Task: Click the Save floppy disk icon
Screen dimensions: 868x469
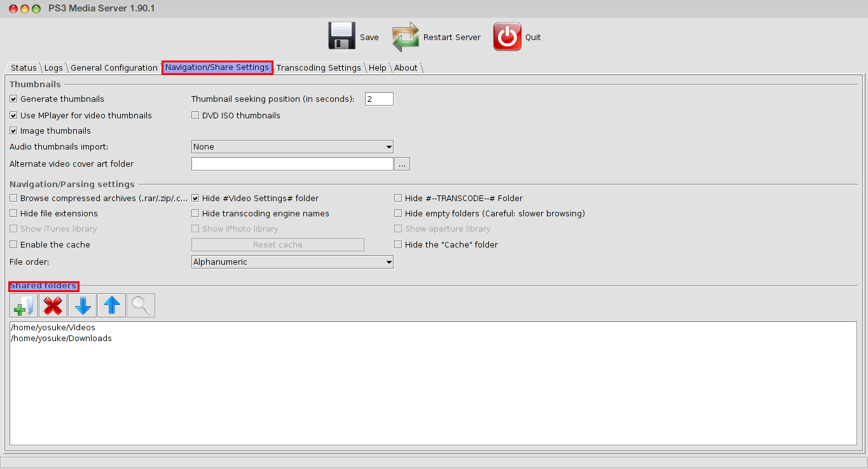Action: click(341, 36)
